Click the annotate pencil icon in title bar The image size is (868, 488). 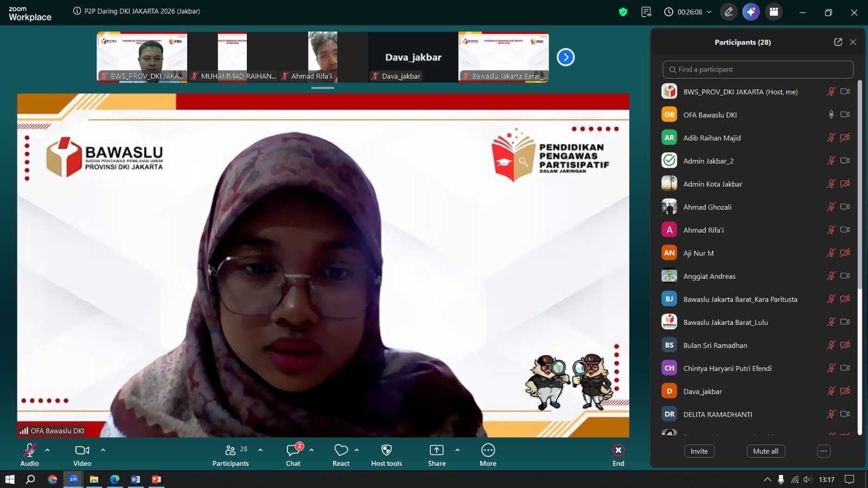click(x=729, y=12)
